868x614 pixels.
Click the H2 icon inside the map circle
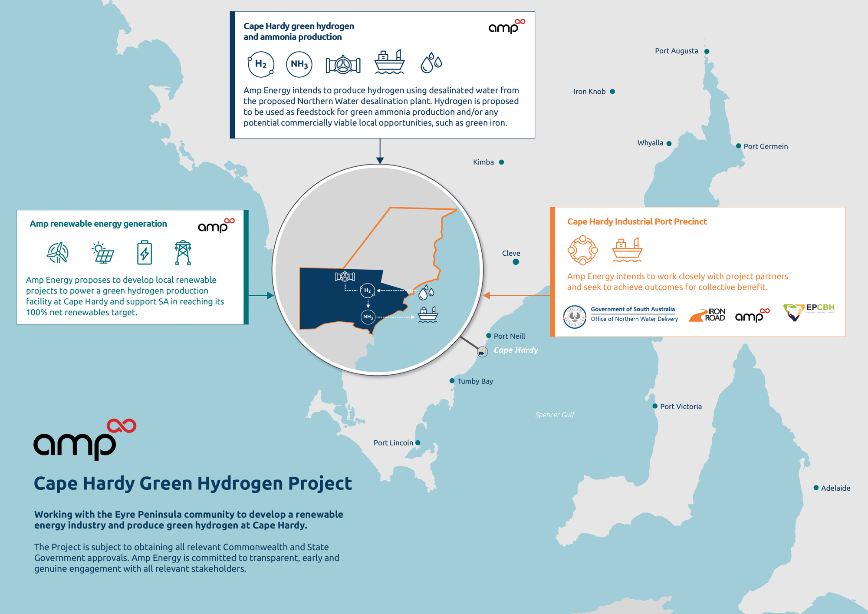pyautogui.click(x=368, y=290)
